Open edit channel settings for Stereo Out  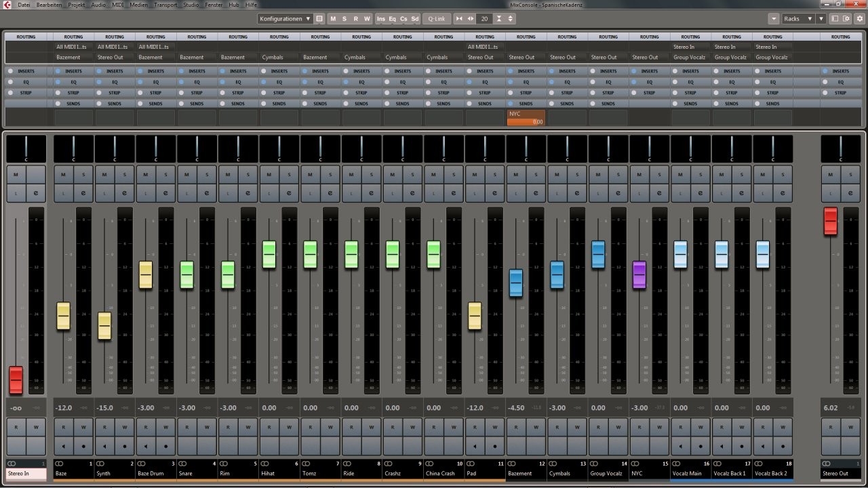(850, 194)
